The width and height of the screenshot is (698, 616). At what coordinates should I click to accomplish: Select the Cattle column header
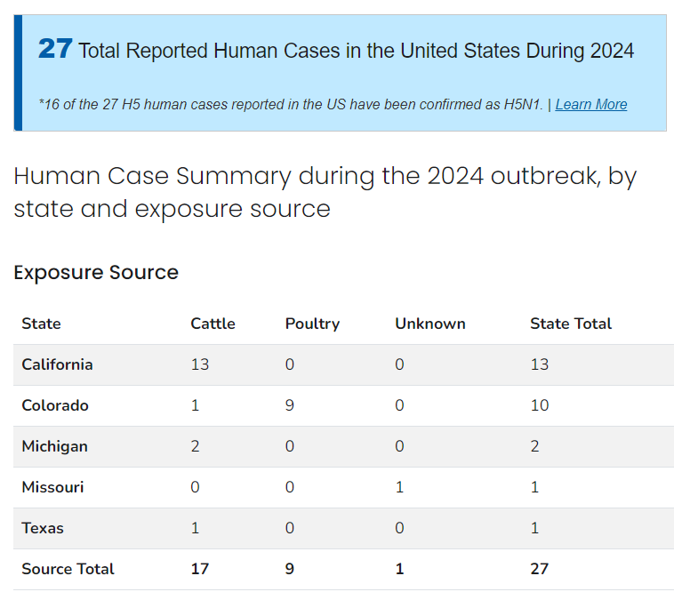[x=213, y=324]
